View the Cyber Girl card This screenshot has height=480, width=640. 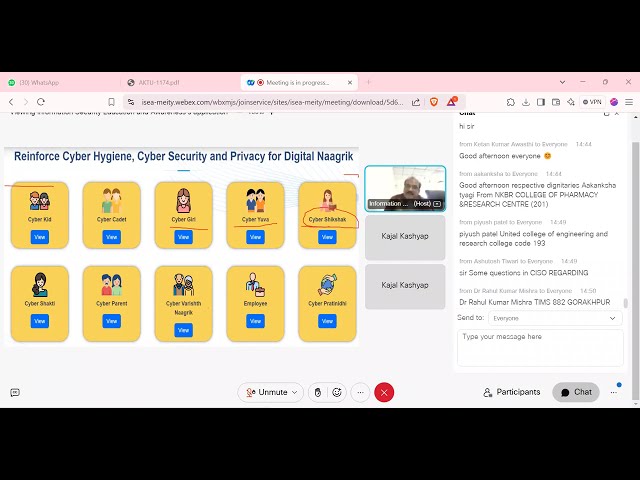click(184, 237)
